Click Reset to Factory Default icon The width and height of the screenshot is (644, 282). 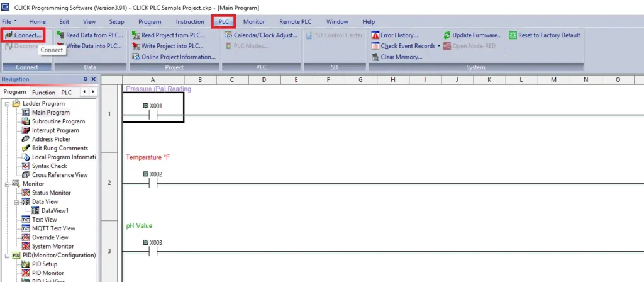513,35
